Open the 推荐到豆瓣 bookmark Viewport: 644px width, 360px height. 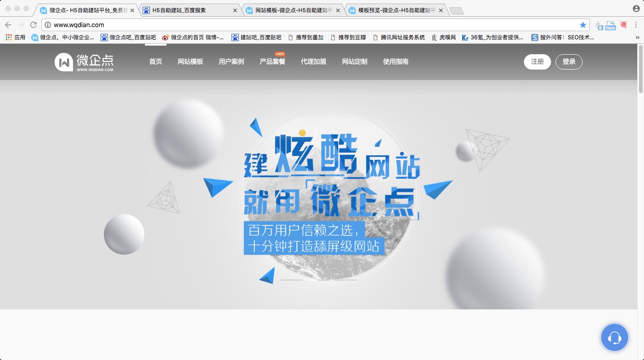click(x=348, y=37)
